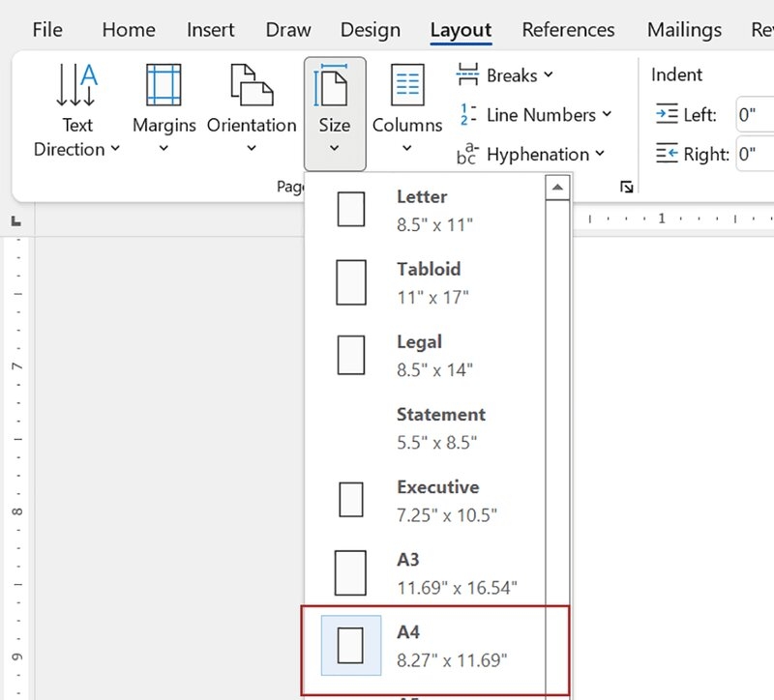This screenshot has height=700, width=774.
Task: Open the Page Setup dialog launcher
Action: (x=627, y=187)
